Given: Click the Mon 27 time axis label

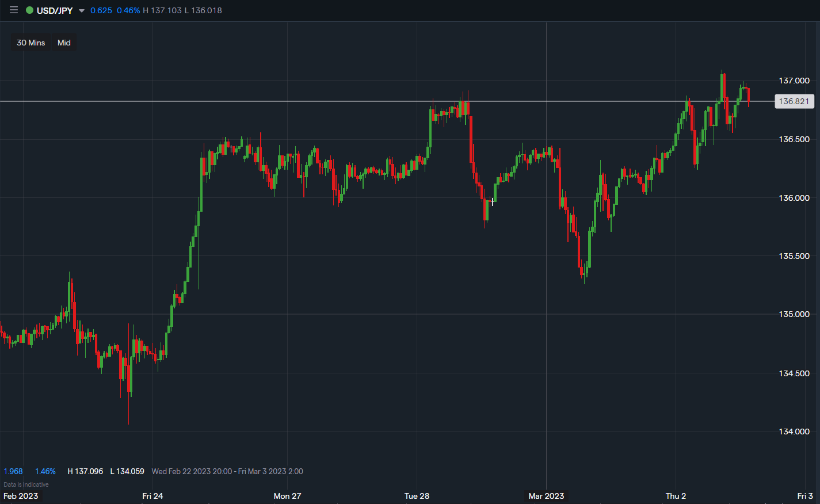Looking at the screenshot, I should coord(287,496).
